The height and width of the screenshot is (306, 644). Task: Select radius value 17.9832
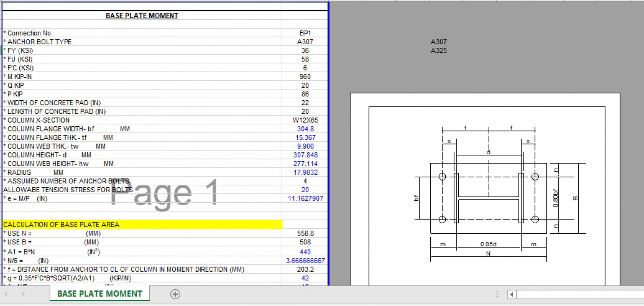click(305, 173)
